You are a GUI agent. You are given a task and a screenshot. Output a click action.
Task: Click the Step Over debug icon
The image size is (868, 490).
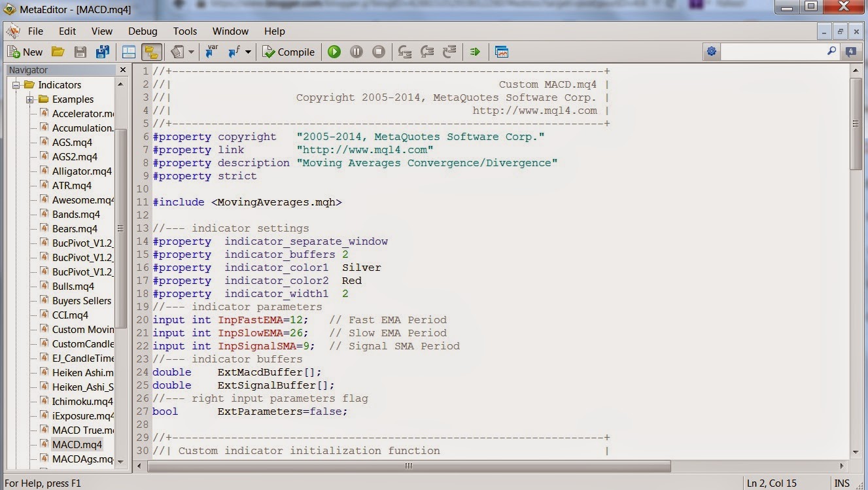point(427,52)
